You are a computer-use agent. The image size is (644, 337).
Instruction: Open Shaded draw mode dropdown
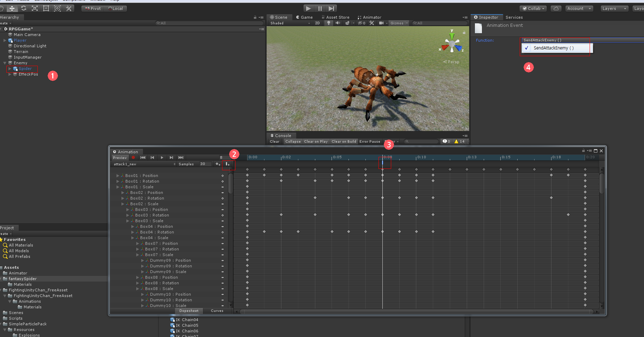point(290,23)
